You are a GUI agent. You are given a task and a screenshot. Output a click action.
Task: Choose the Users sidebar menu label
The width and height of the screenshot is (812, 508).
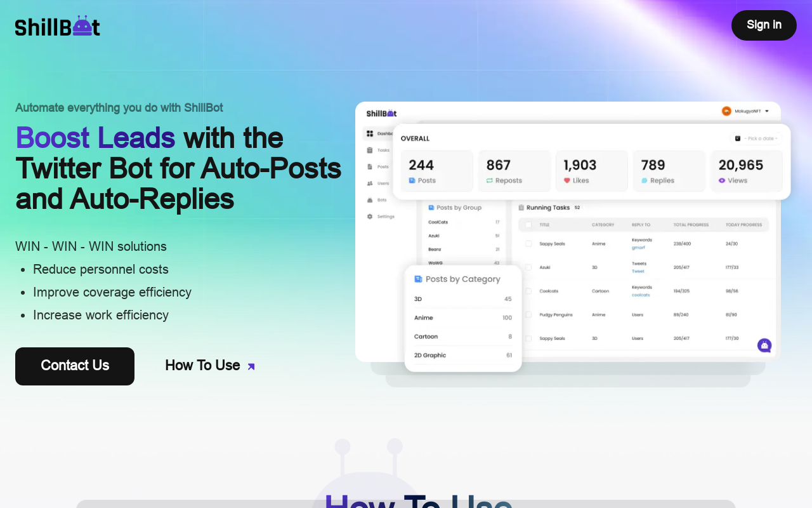click(383, 183)
